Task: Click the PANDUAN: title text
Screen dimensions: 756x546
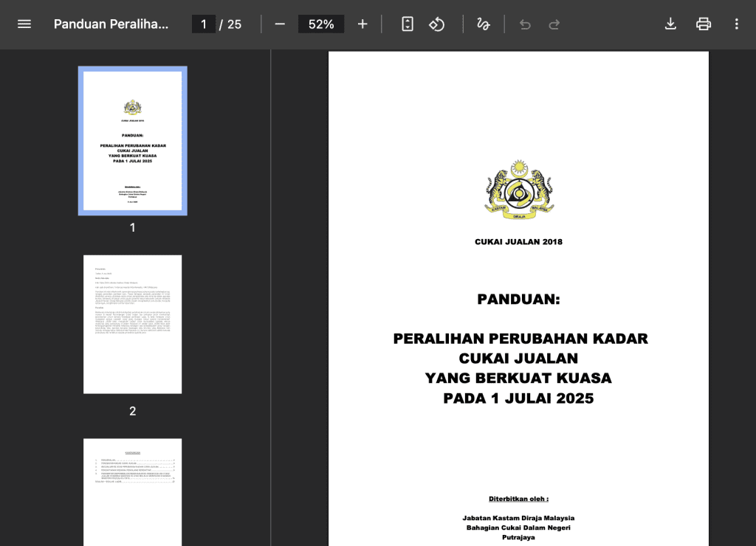Action: tap(518, 300)
